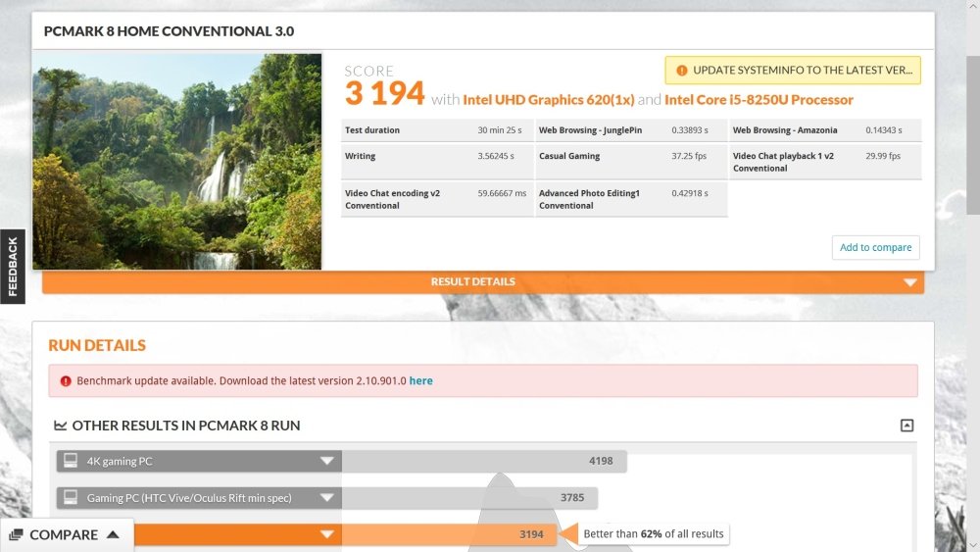The height and width of the screenshot is (552, 980).
Task: Expand the Result Details orange bar
Action: [x=910, y=282]
